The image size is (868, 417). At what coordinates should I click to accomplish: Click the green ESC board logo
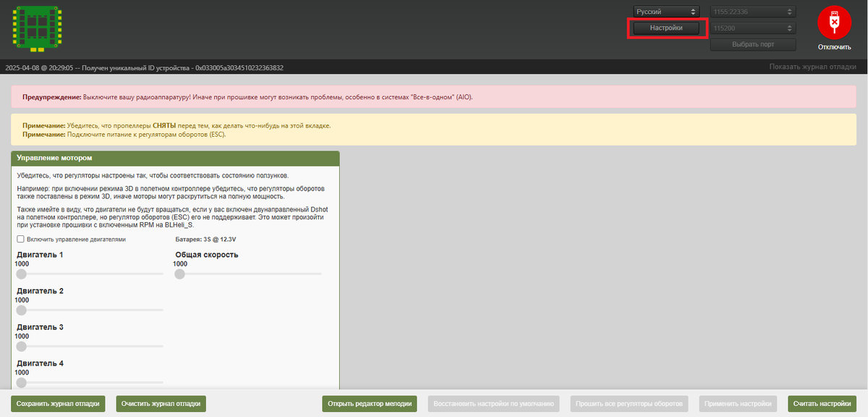click(x=37, y=28)
